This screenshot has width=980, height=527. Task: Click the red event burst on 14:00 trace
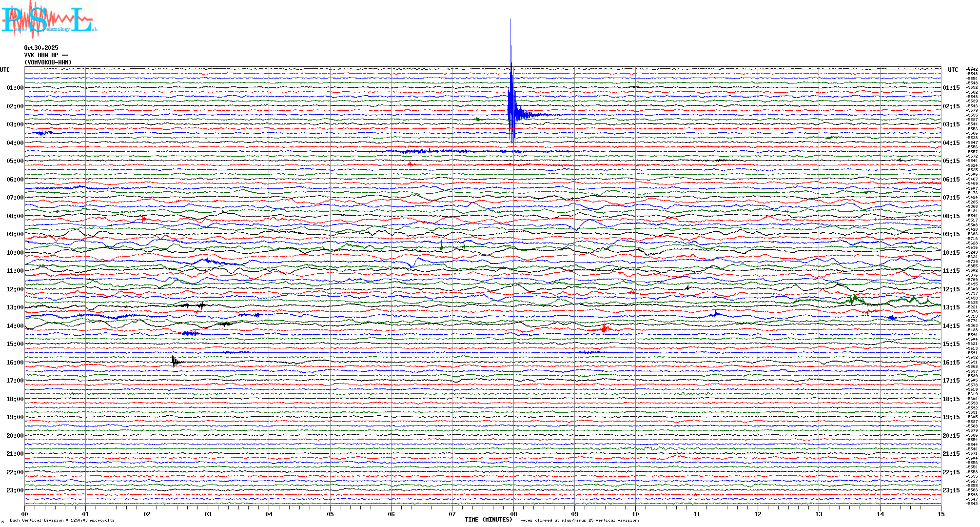pyautogui.click(x=604, y=328)
